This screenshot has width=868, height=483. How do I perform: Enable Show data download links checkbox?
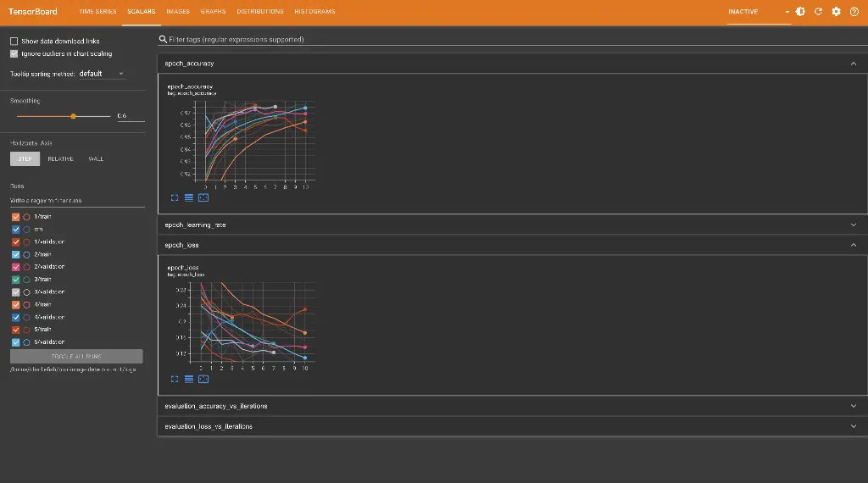pos(14,41)
